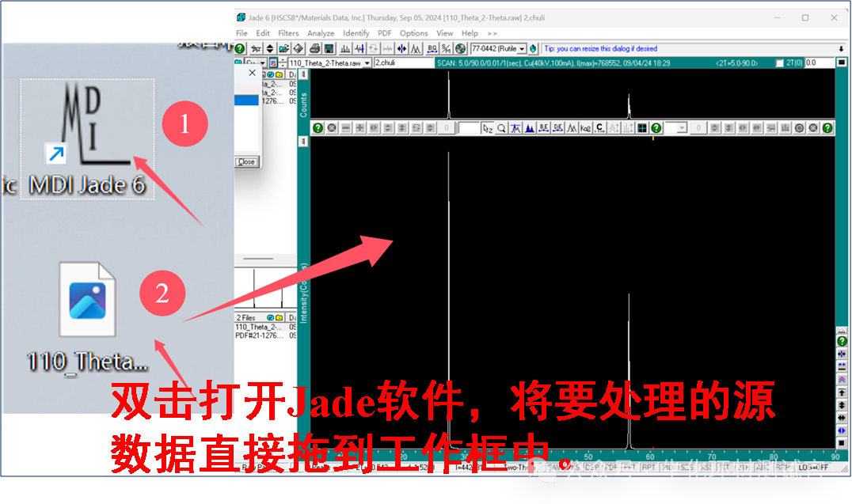Click the cyan crystal icon next to Rutile box
852x504 pixels.
click(533, 49)
